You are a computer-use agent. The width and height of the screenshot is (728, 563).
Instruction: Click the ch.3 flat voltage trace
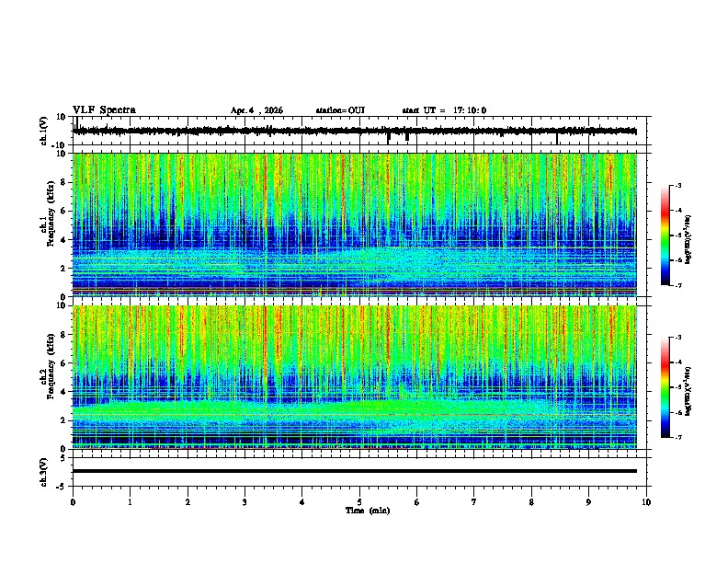(x=355, y=471)
